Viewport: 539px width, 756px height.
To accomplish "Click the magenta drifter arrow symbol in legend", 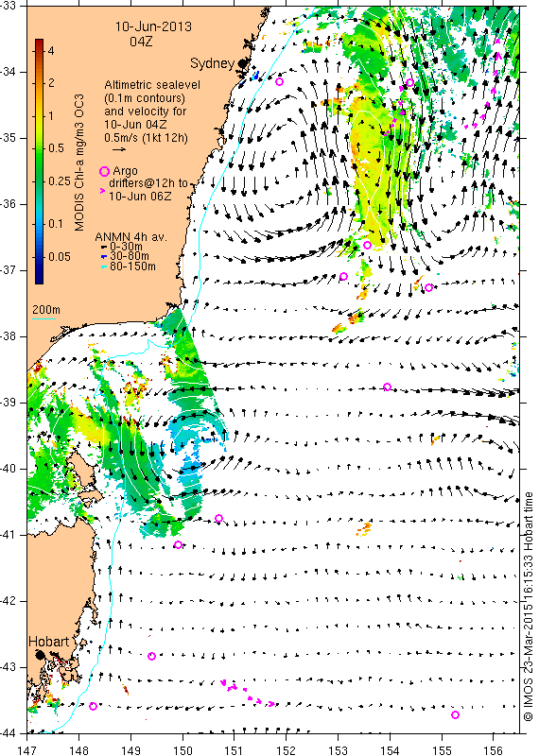I will [102, 191].
